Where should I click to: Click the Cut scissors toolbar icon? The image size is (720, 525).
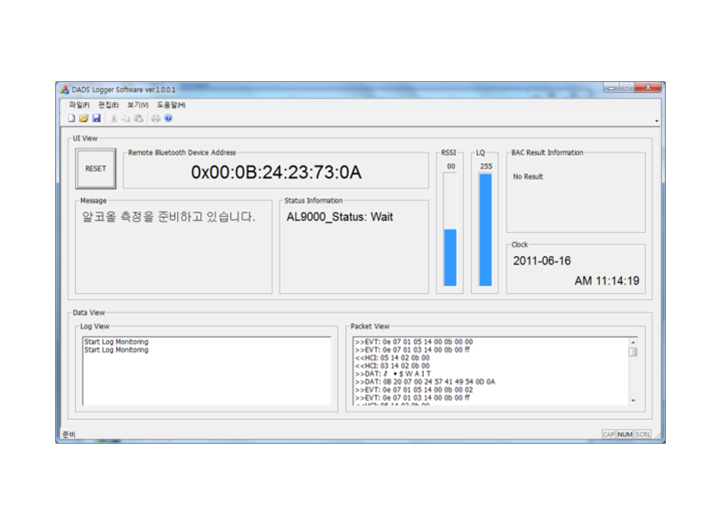pyautogui.click(x=114, y=118)
